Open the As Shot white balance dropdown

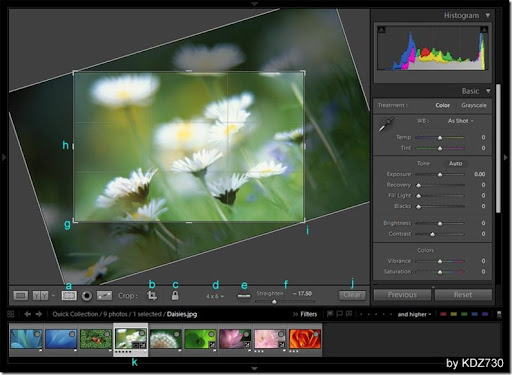point(460,121)
